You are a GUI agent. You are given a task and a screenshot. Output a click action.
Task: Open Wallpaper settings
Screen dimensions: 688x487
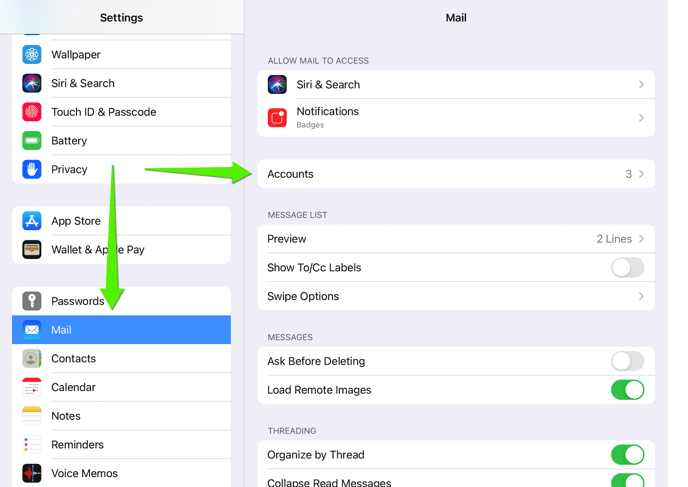[122, 54]
